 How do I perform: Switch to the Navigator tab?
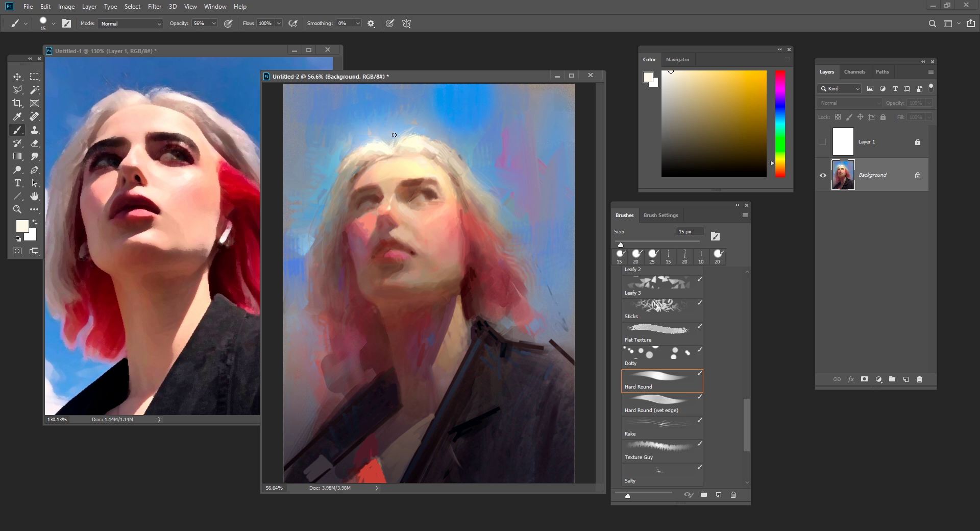678,60
